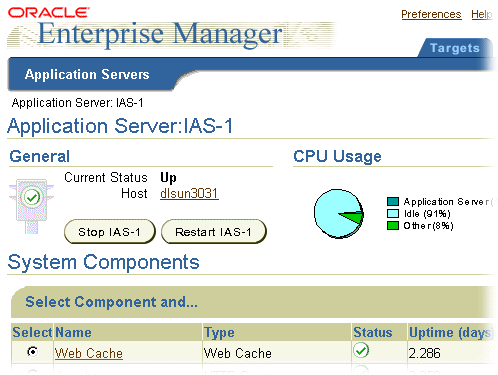Click the Oracle logo
Screen dimensions: 498x375
(x=48, y=13)
